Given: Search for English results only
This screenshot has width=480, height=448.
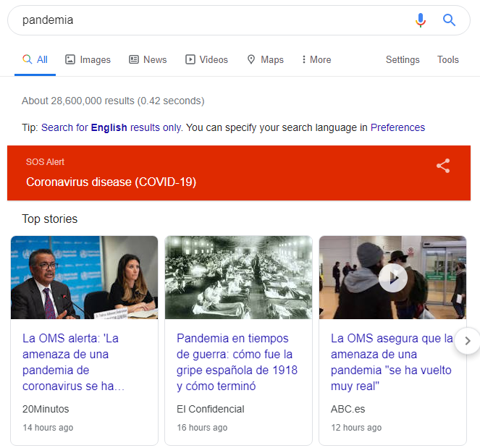Looking at the screenshot, I should [111, 127].
